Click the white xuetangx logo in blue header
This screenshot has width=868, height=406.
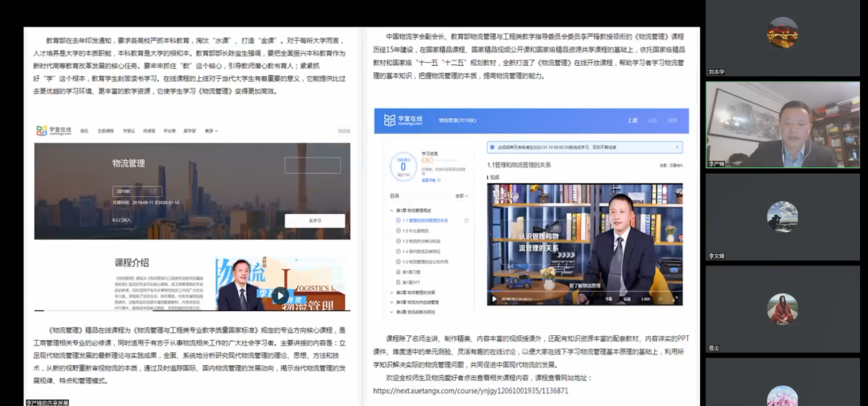tap(403, 121)
